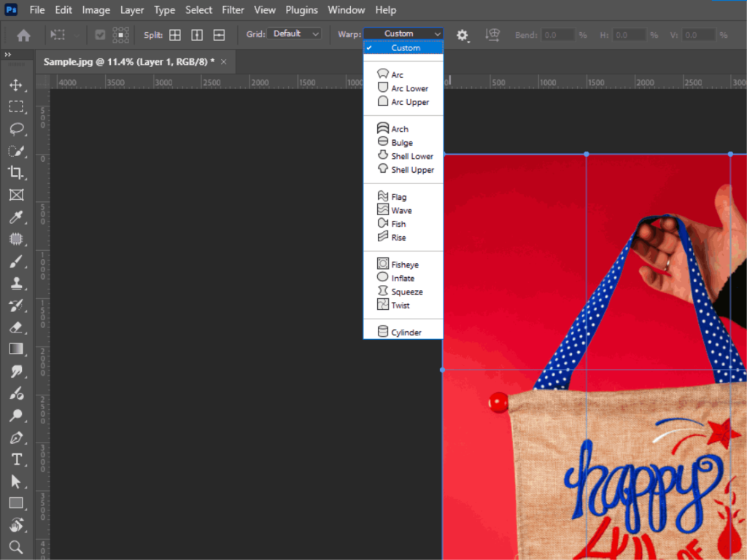Viewport: 747px width, 560px height.
Task: Split warp horizontally
Action: 219,35
